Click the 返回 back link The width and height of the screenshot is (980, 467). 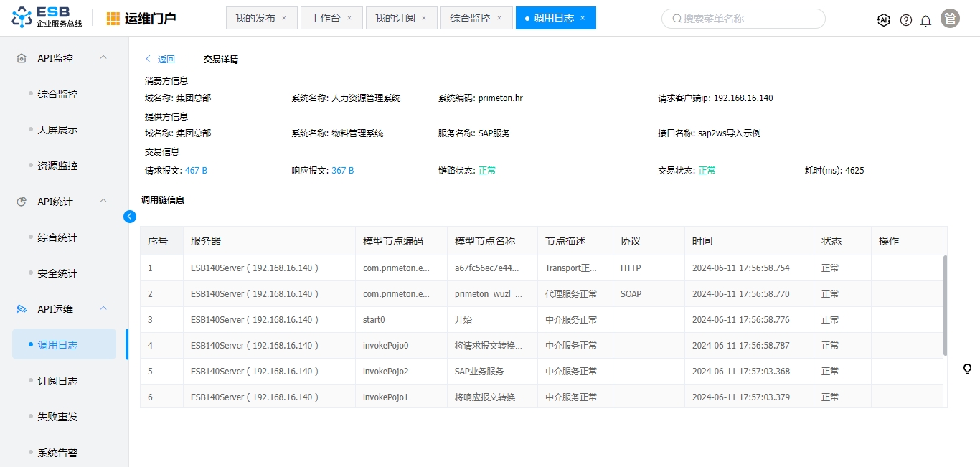(160, 60)
